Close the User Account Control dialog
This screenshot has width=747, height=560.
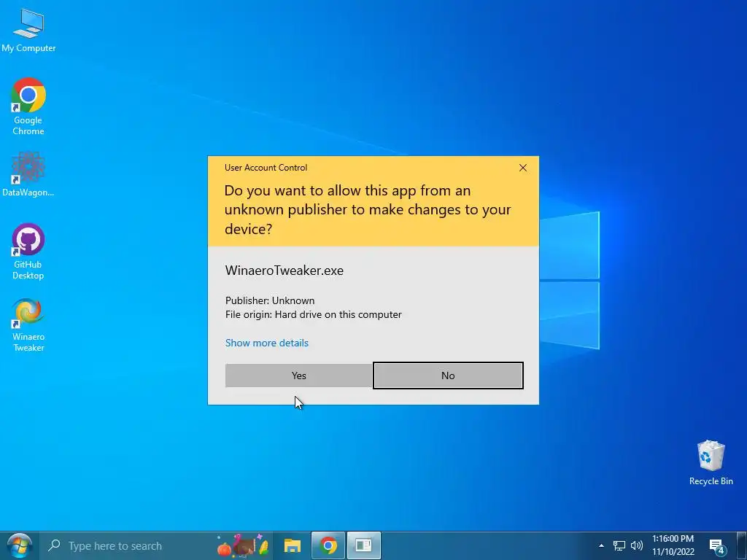click(x=522, y=168)
